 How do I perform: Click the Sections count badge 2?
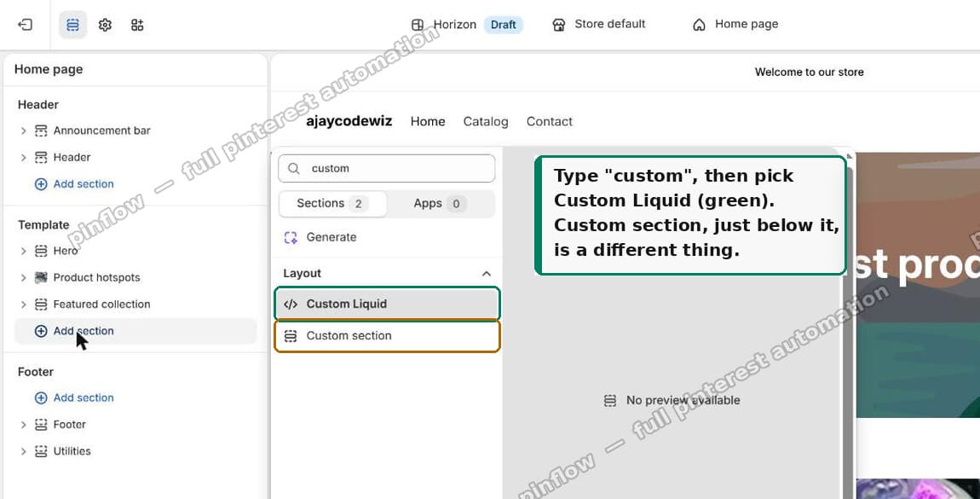point(359,204)
